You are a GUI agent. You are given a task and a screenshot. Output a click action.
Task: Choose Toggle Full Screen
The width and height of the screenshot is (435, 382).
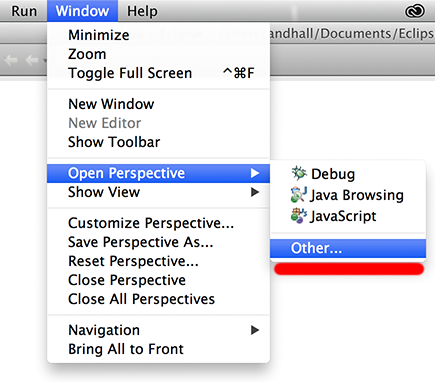coord(158,73)
